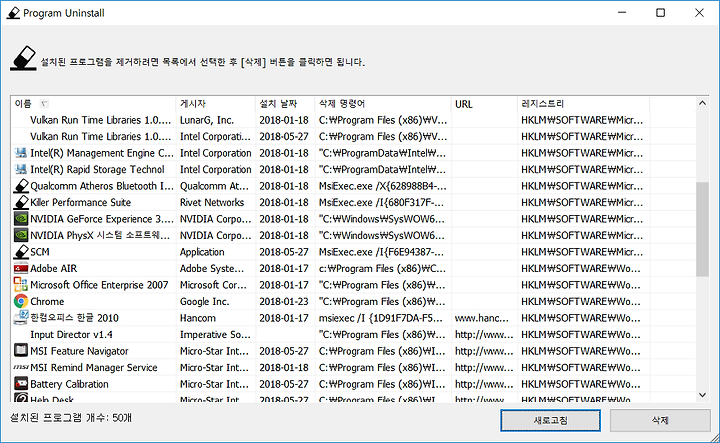The image size is (720, 443).
Task: Click the Battery Calibration icon
Action: (21, 383)
